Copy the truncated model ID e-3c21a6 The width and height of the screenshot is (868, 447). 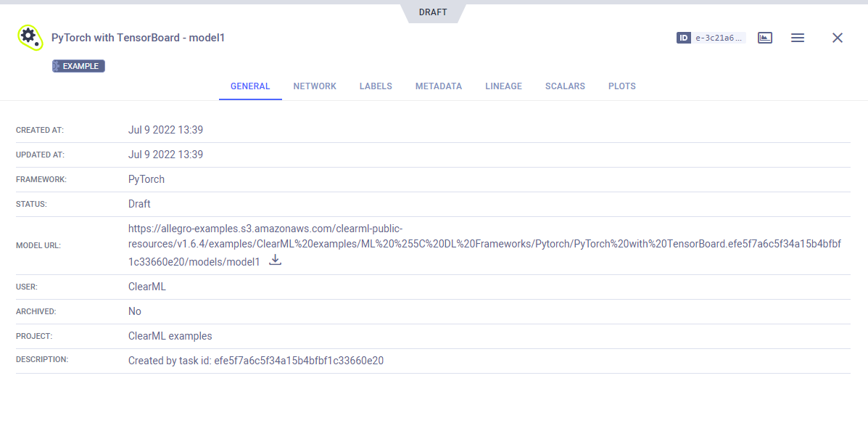[x=719, y=38]
